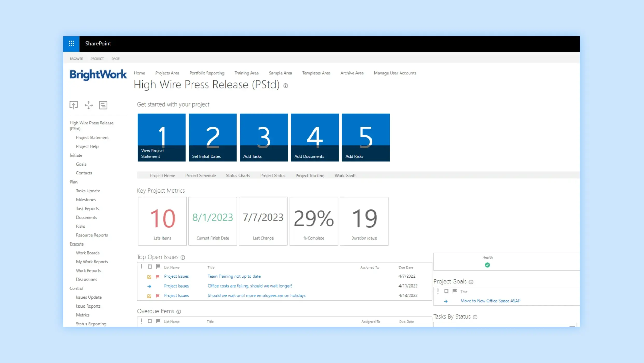Check the checkbox in Project Goals header row

(x=446, y=291)
